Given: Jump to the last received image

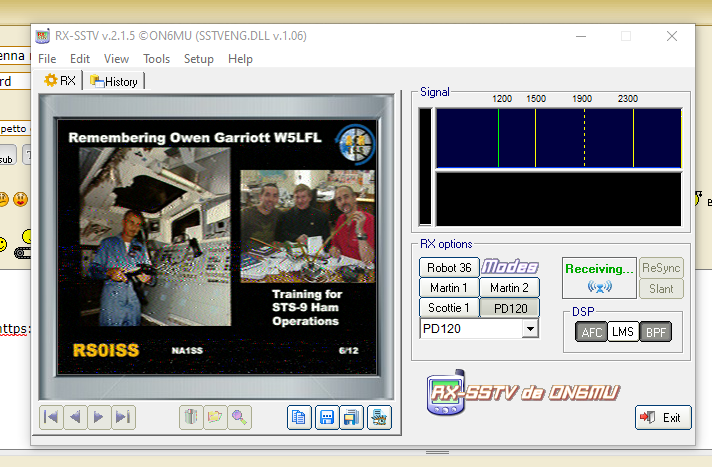Looking at the screenshot, I should pos(123,417).
